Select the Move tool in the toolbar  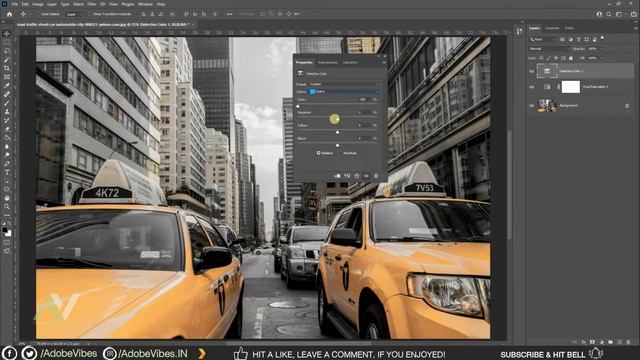[7, 33]
